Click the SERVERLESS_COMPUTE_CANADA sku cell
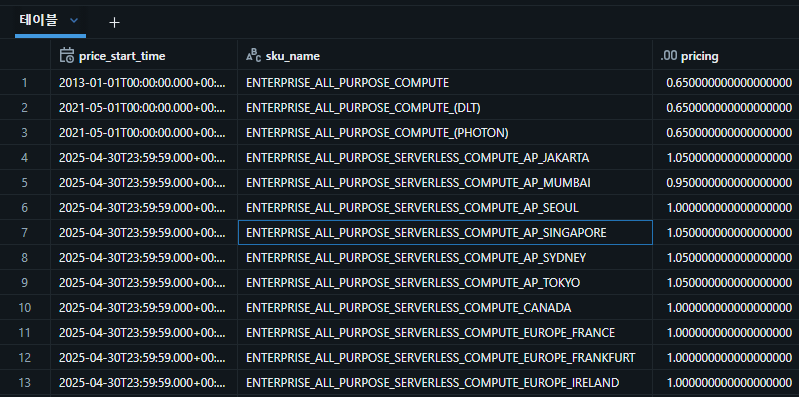 445,307
